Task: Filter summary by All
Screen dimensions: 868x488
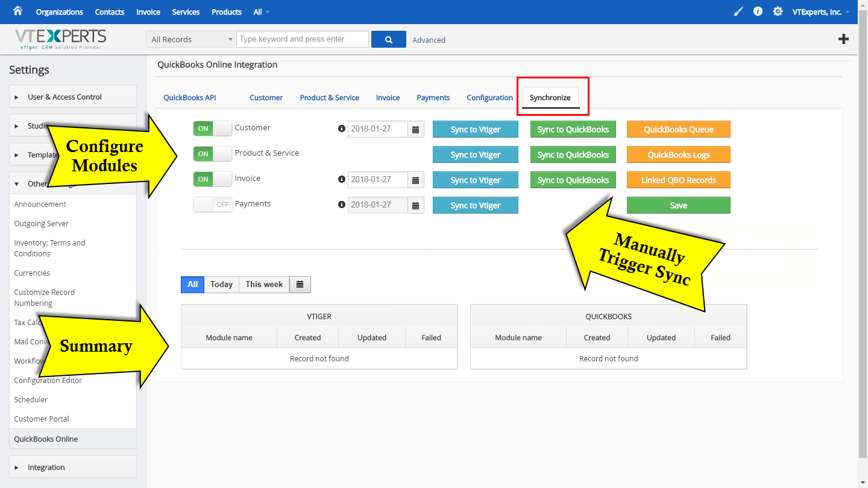Action: click(193, 285)
